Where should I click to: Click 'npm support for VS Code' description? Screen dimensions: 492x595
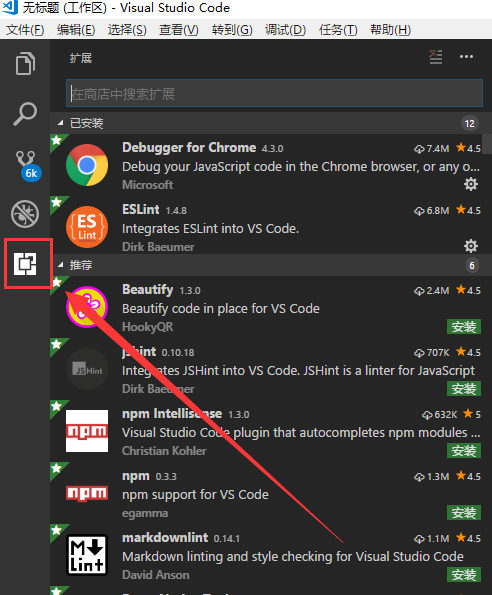tap(195, 495)
